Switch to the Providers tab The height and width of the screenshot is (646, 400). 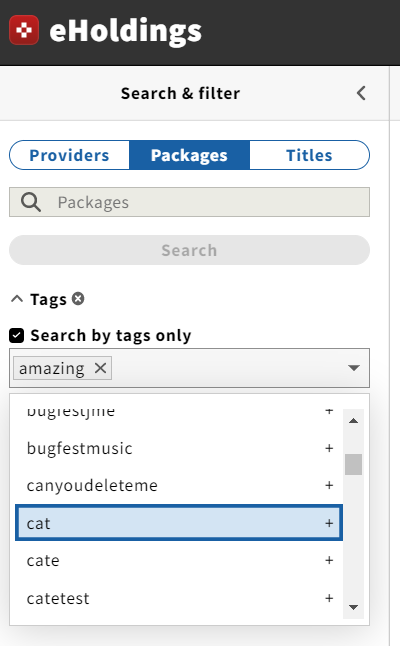click(x=69, y=155)
